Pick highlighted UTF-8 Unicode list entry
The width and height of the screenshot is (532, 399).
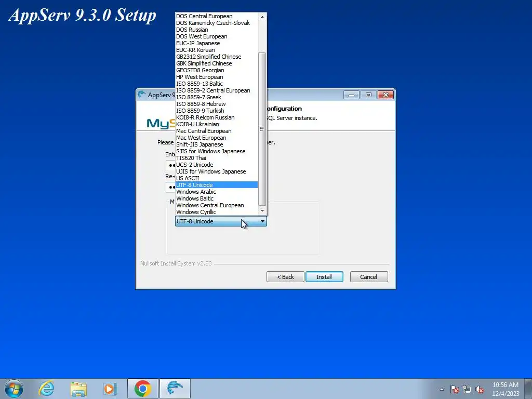coord(217,185)
